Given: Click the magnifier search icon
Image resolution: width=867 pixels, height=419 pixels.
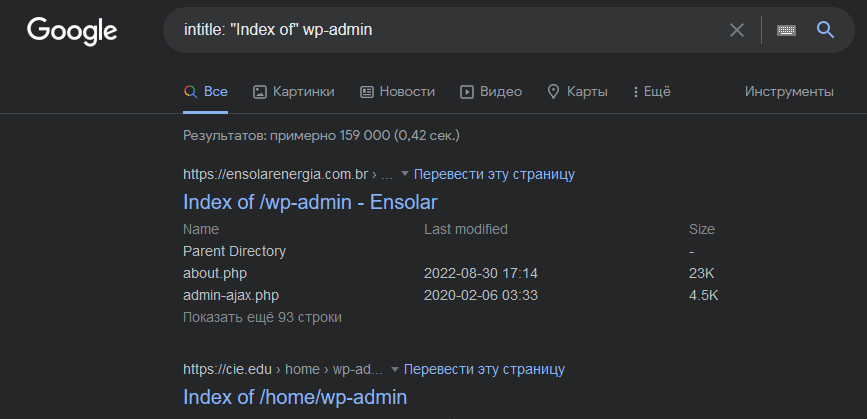Looking at the screenshot, I should (x=825, y=30).
